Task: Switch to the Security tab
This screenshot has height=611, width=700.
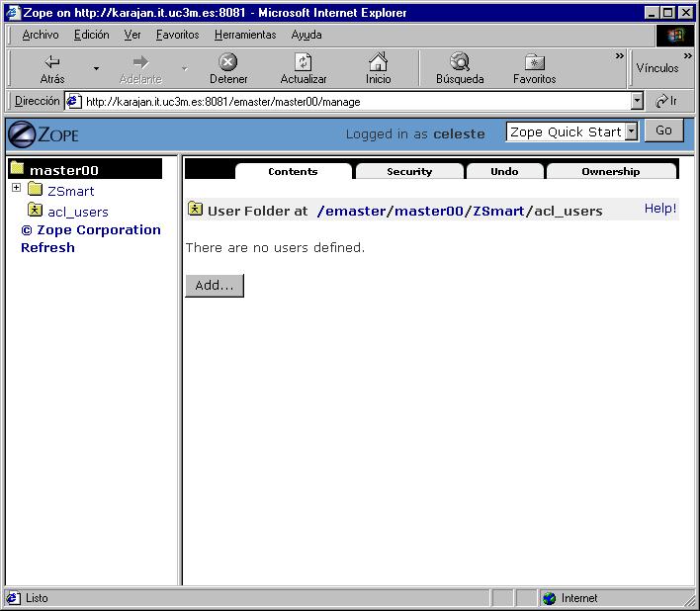Action: pyautogui.click(x=409, y=171)
